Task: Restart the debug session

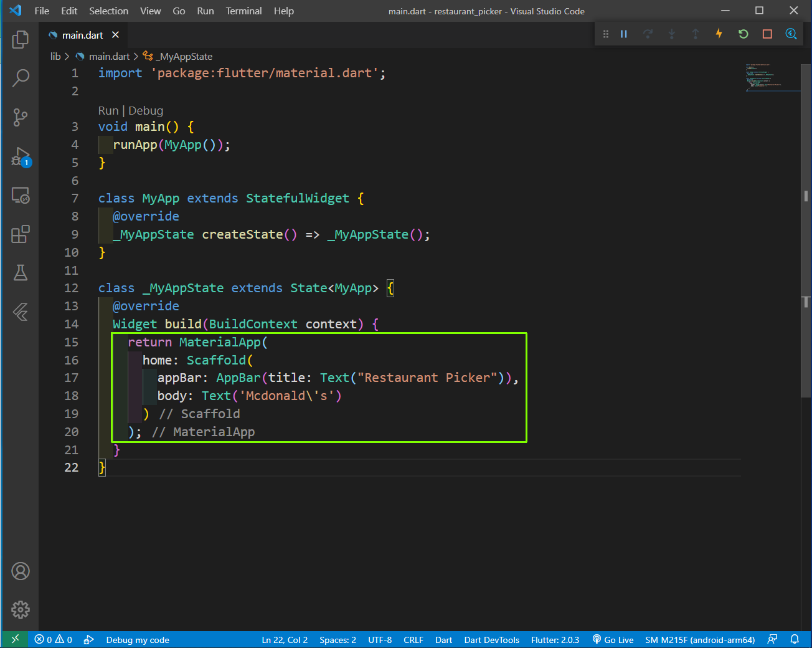Action: [x=743, y=34]
